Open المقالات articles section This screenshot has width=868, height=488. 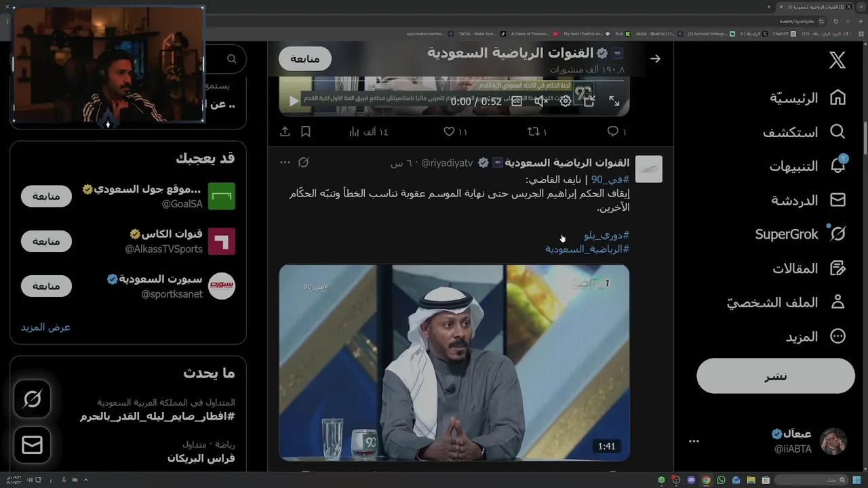coord(809,268)
